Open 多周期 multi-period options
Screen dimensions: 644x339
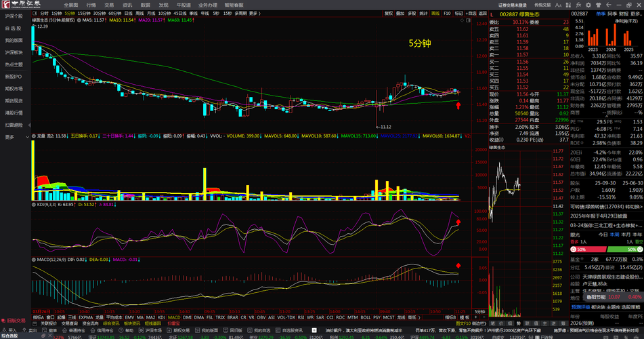click(240, 14)
